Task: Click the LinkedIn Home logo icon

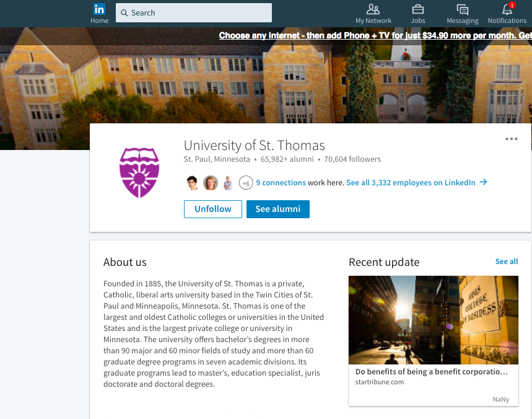Action: (x=99, y=9)
